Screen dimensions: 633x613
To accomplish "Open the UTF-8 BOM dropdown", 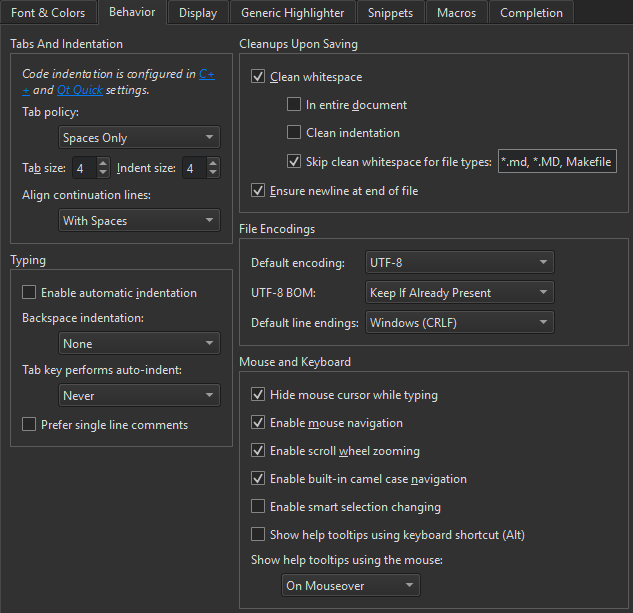I will [x=459, y=293].
